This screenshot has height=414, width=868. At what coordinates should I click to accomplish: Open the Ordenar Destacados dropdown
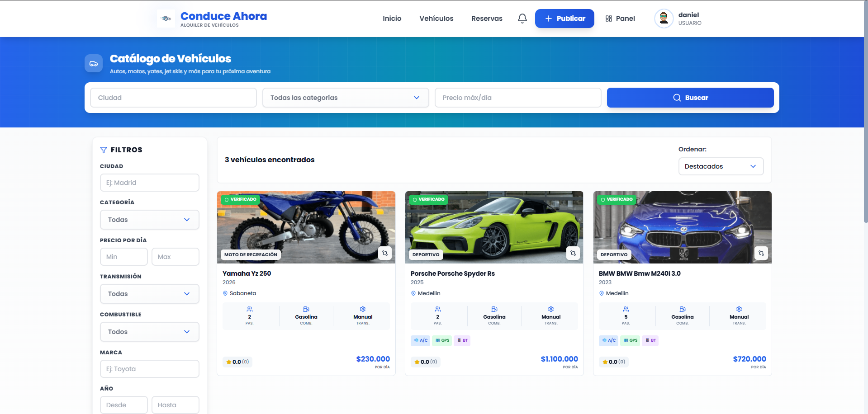(x=721, y=166)
